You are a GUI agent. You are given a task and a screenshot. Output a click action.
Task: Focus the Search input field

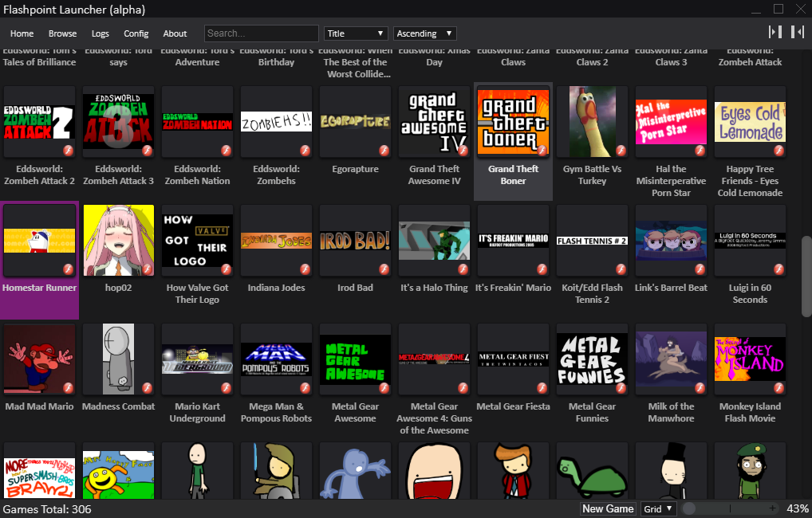(x=261, y=33)
